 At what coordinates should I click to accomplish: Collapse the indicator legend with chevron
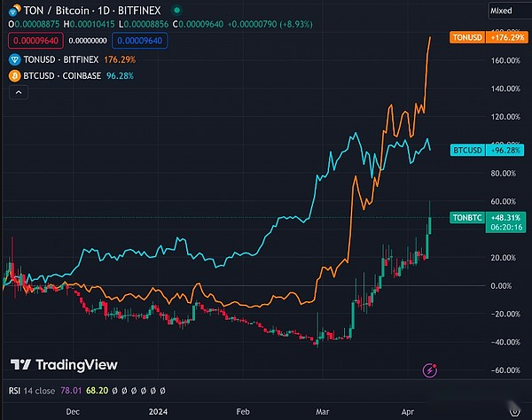point(19,92)
